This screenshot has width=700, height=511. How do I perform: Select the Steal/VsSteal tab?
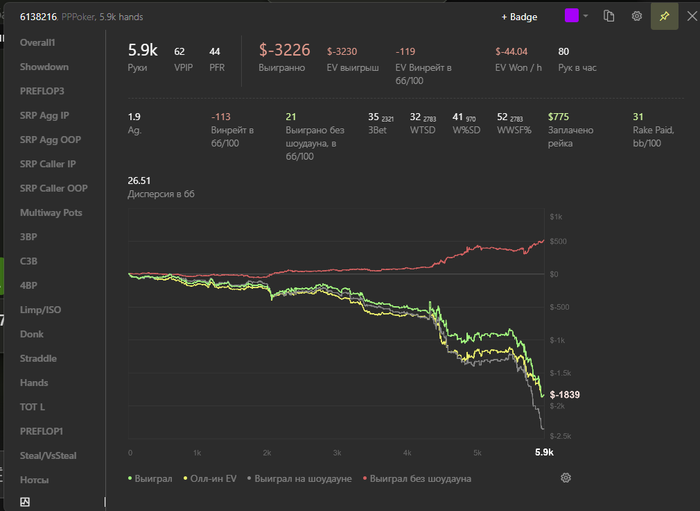[x=48, y=456]
